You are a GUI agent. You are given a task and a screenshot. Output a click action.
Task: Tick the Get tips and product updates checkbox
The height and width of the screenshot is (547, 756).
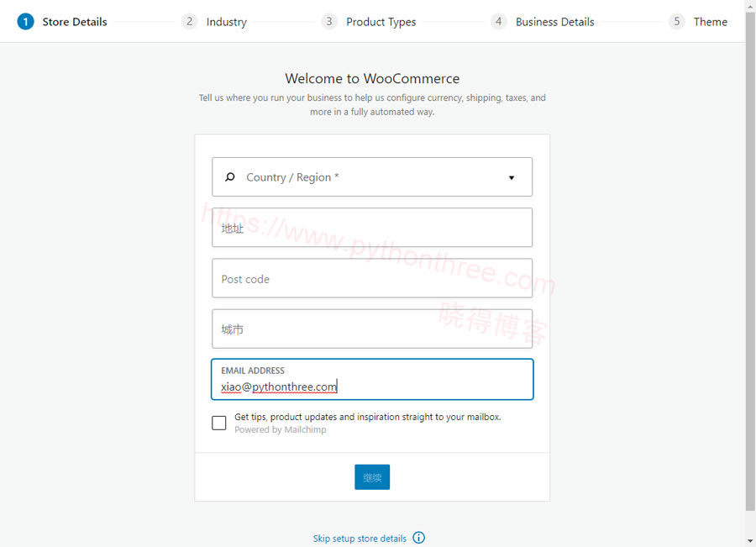(219, 423)
